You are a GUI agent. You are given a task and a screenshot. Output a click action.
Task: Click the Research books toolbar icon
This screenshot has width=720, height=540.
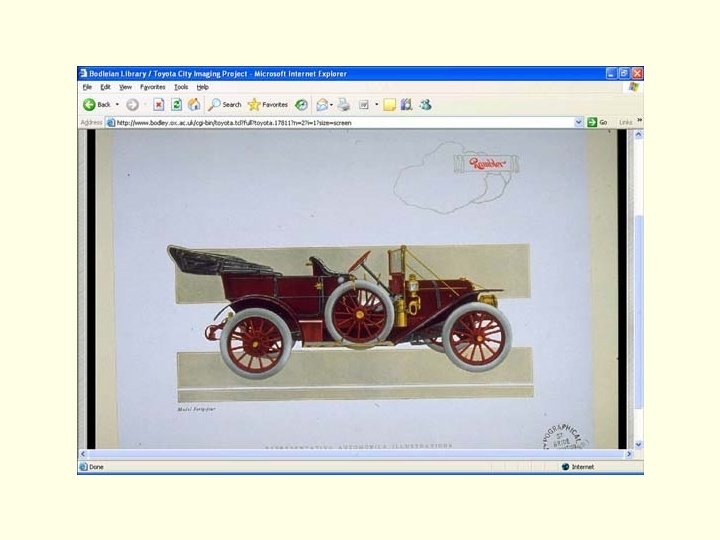point(406,105)
